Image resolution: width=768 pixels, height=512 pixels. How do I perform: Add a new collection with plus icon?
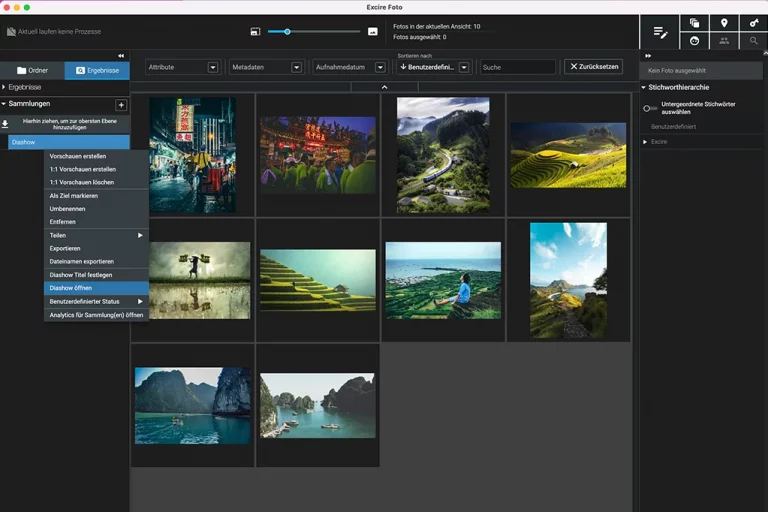(x=121, y=104)
